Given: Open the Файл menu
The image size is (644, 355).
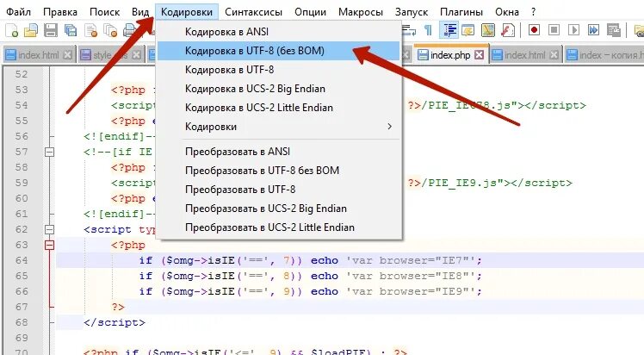Looking at the screenshot, I should coord(18,12).
